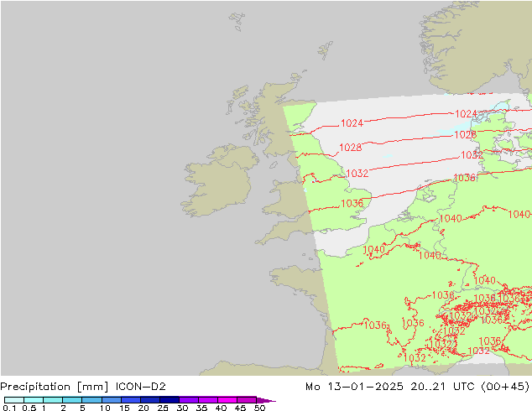Click the legend tick label "0.1"
Screen dimensions: 532x411
coord(9,408)
